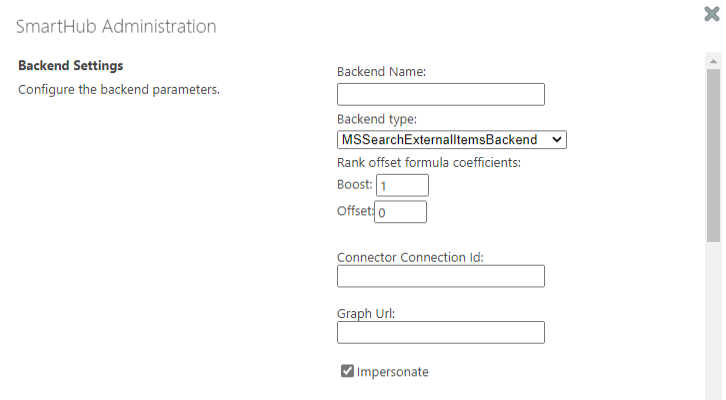Click inside the Boost input box

click(402, 185)
